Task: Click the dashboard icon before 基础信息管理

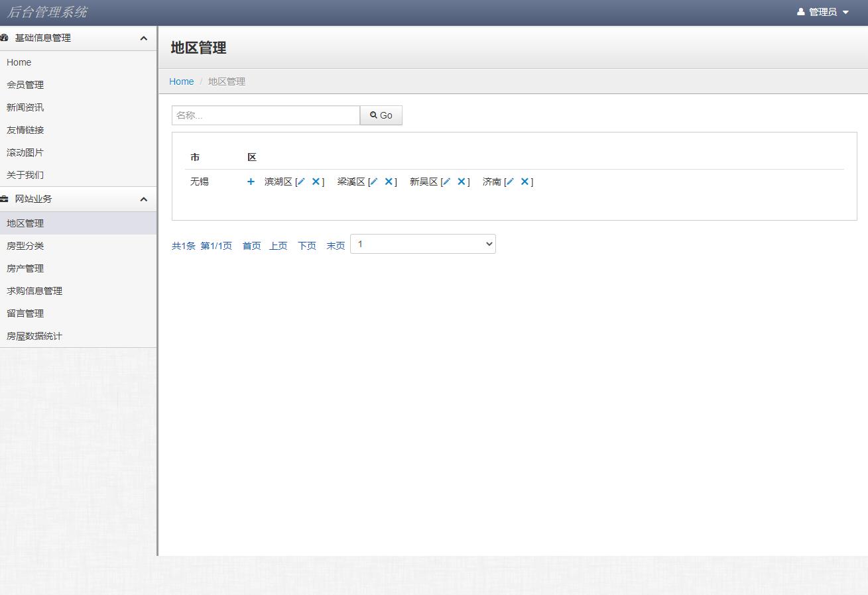Action: (x=7, y=38)
